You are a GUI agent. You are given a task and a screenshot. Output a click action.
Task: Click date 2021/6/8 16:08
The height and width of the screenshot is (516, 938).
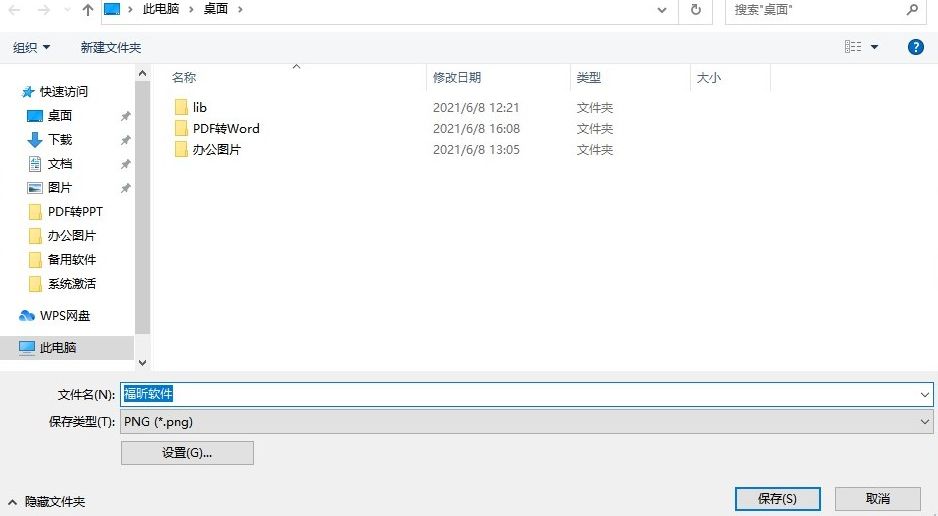476,129
